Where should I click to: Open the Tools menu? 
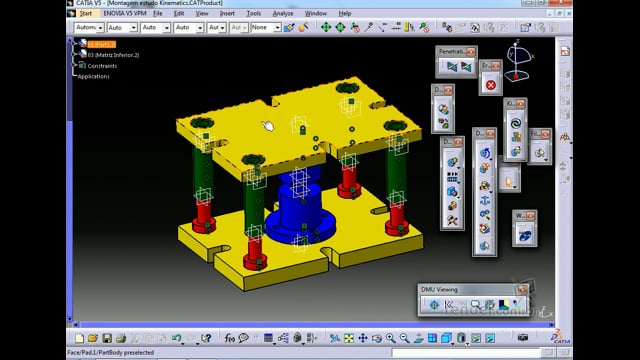pyautogui.click(x=253, y=13)
